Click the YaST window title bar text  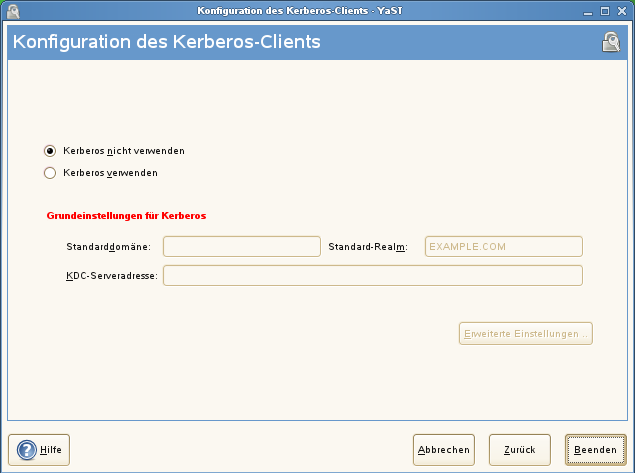pos(317,10)
